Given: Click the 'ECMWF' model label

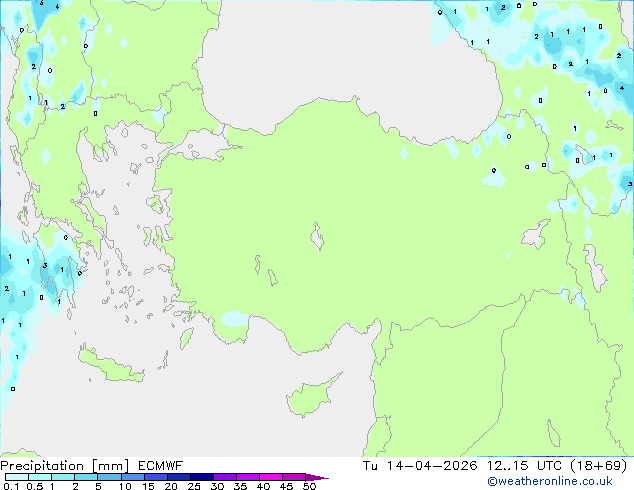Looking at the screenshot, I should click(x=160, y=466).
